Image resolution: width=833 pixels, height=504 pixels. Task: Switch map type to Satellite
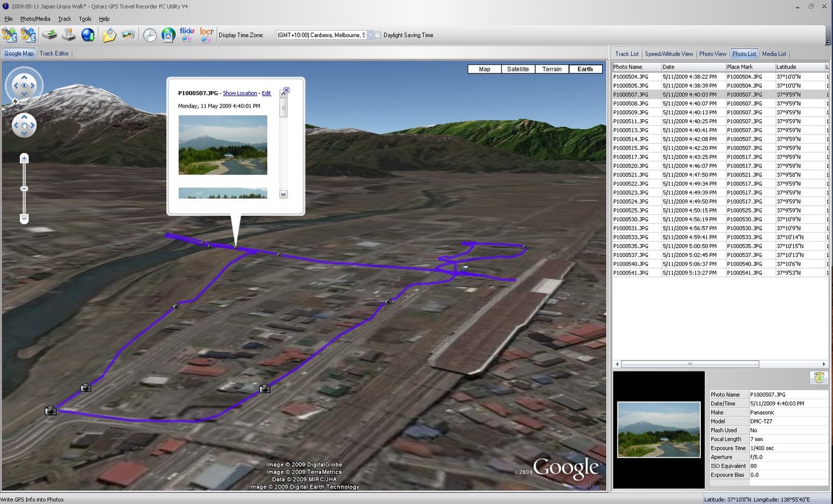coord(518,69)
